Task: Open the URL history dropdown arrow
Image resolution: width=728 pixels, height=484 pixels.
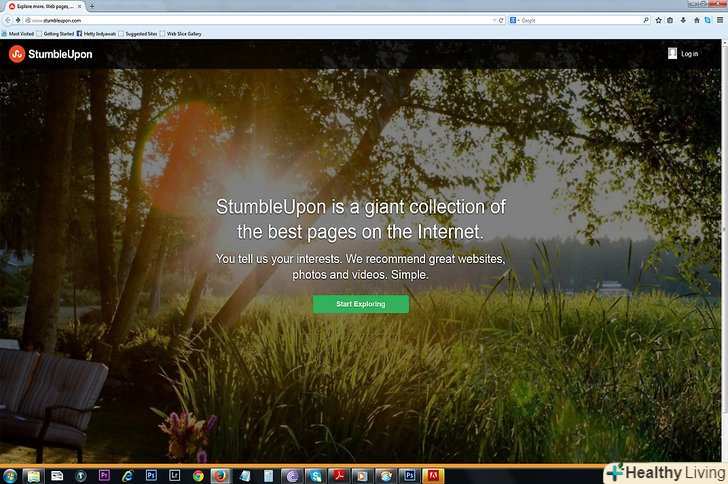Action: point(494,20)
